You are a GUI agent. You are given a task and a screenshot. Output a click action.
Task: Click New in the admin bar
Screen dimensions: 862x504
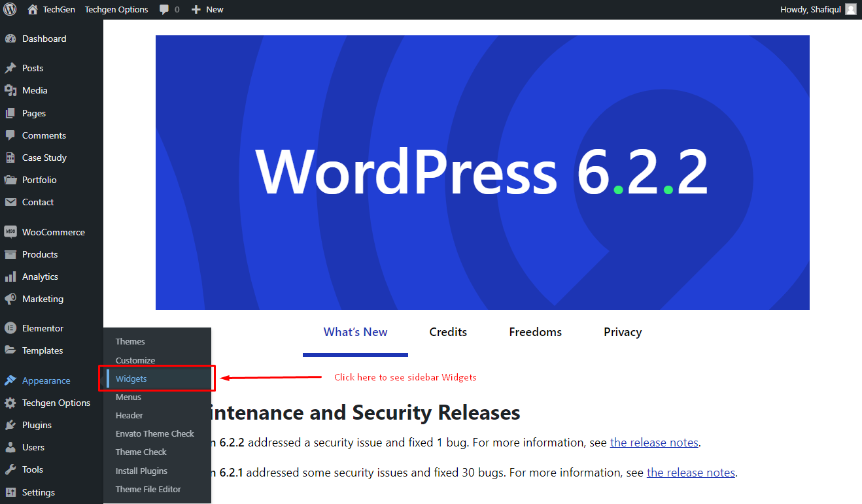[215, 9]
